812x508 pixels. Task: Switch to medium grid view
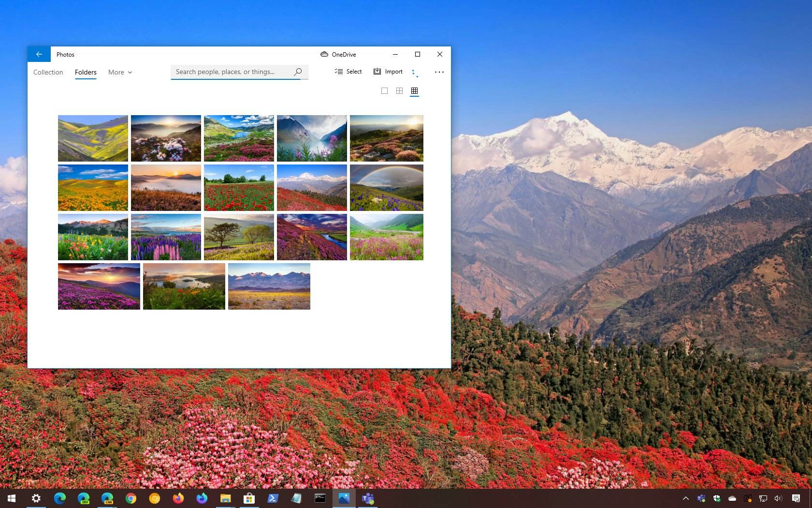coord(399,91)
